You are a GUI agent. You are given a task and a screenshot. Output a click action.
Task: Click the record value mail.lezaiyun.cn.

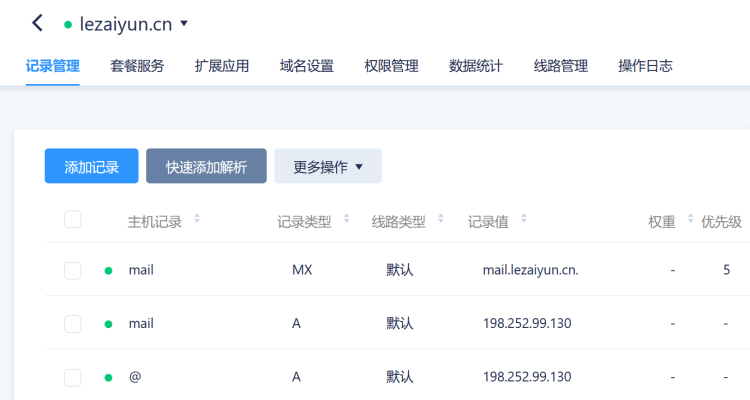click(x=530, y=270)
